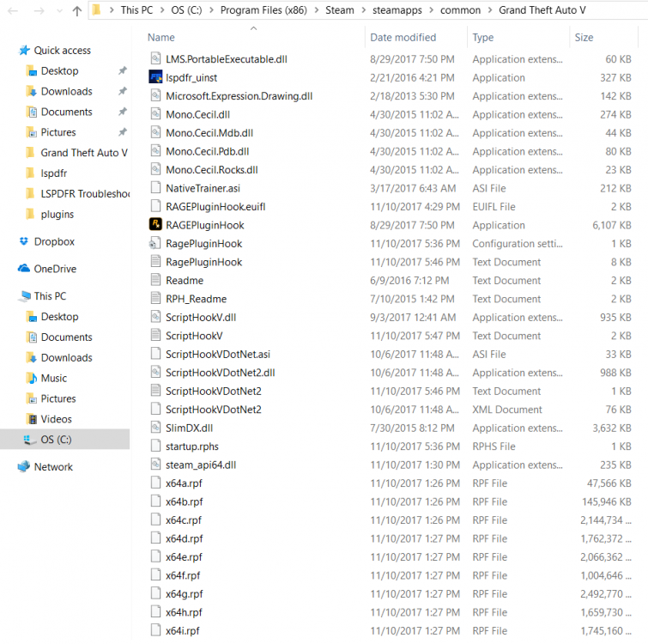
Task: Expand chevron after OS (C:) in address bar
Action: pyautogui.click(x=211, y=10)
